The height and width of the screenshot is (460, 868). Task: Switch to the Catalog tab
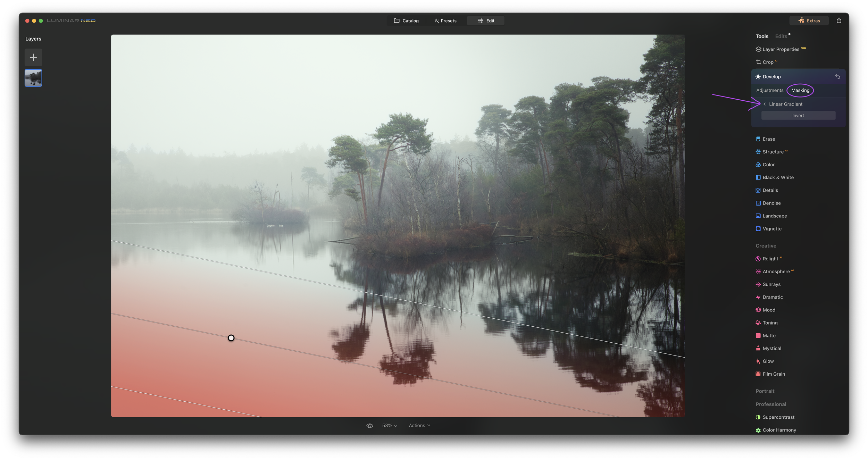(x=406, y=21)
